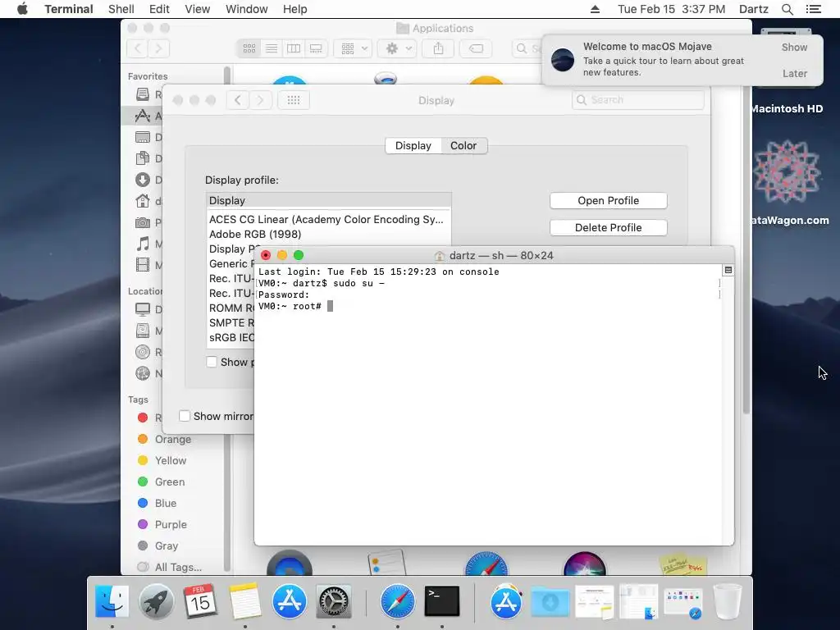The height and width of the screenshot is (630, 840).
Task: Switch Finder to gallery view
Action: point(316,48)
